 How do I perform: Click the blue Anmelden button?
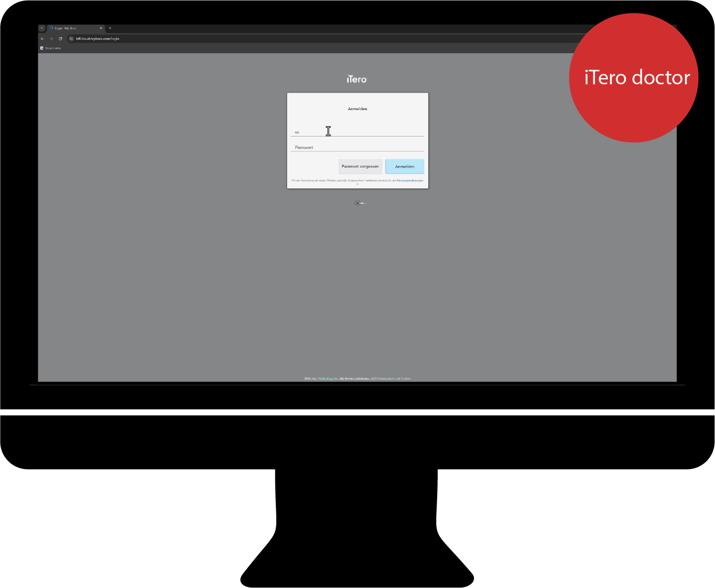coord(405,167)
